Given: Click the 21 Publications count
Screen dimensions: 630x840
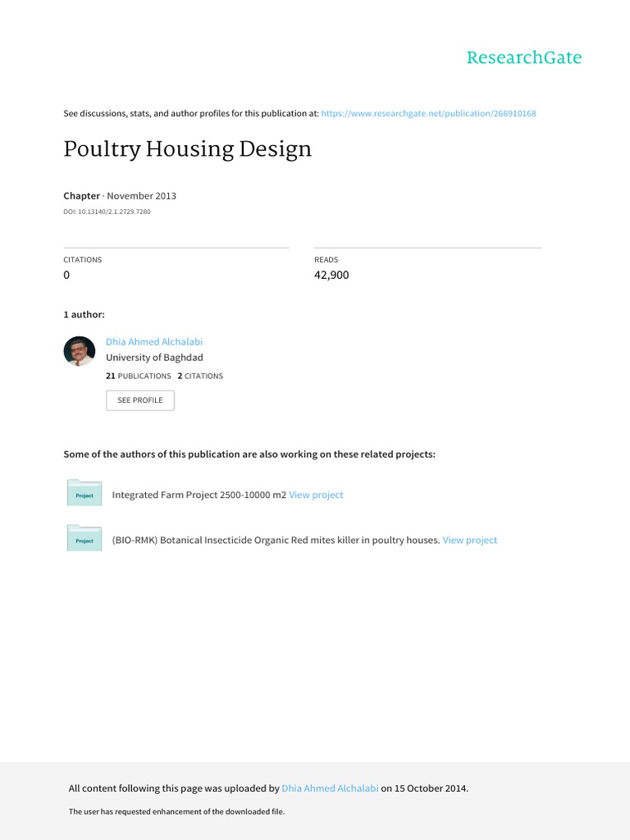Looking at the screenshot, I should 139,376.
